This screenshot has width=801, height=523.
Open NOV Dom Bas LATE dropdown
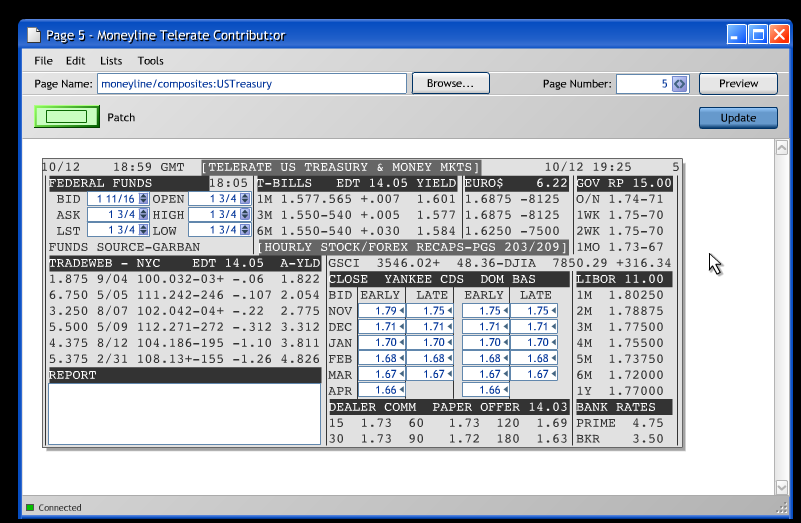(553, 311)
